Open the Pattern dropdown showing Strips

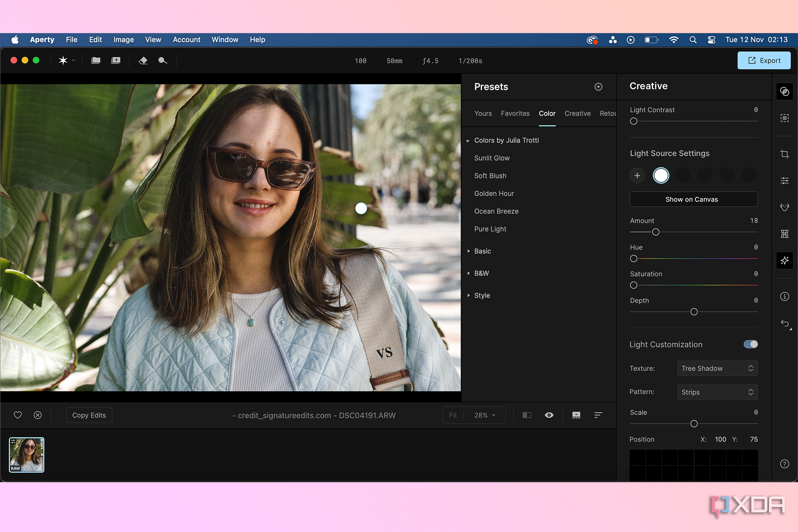(717, 392)
